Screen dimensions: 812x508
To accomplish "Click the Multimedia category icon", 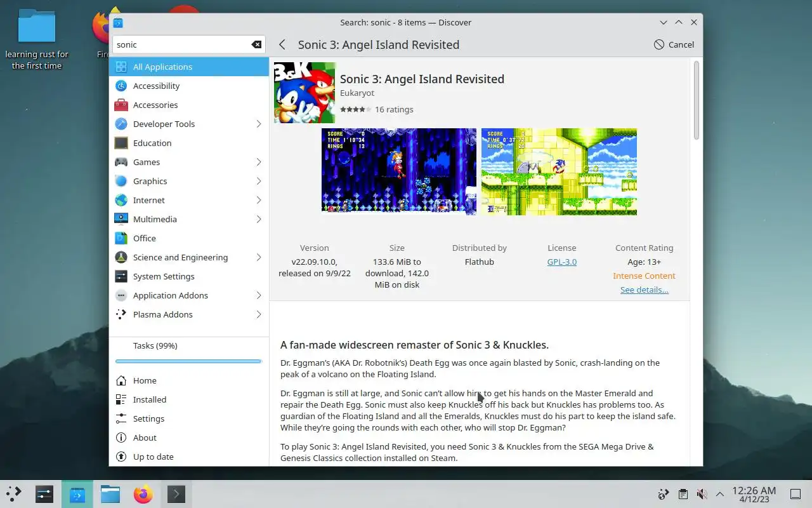I will pos(121,219).
